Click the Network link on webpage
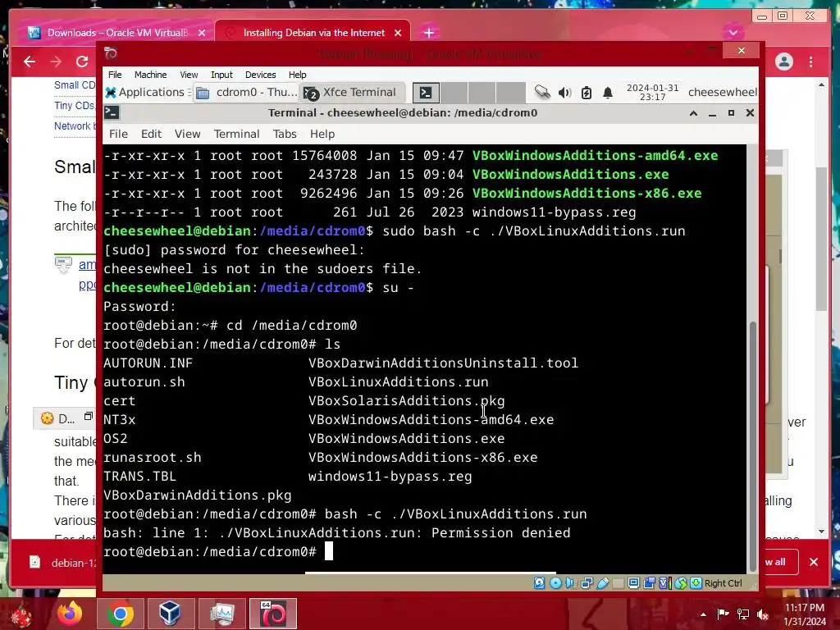The width and height of the screenshot is (840, 630). coord(75,126)
